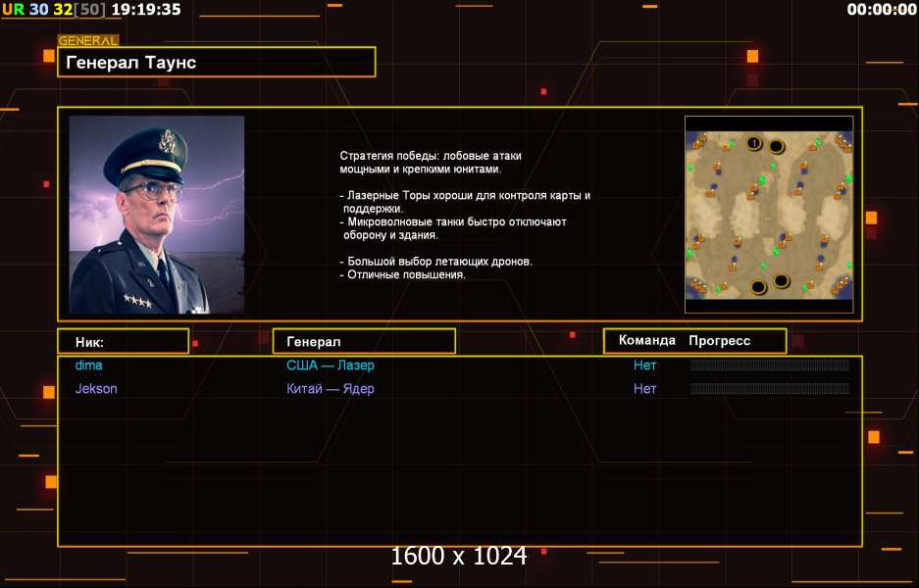
Task: Click "Большой выбор летающих дронов" line
Action: tap(436, 262)
